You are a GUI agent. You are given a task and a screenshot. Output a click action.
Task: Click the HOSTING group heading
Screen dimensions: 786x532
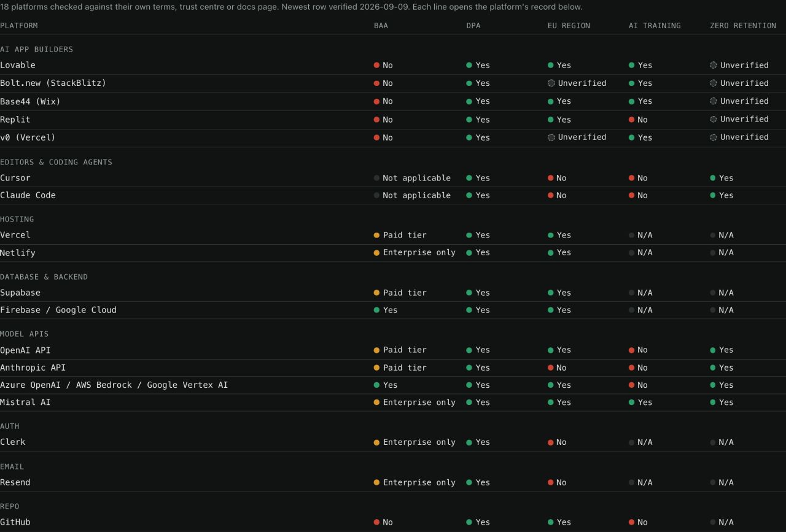click(17, 219)
